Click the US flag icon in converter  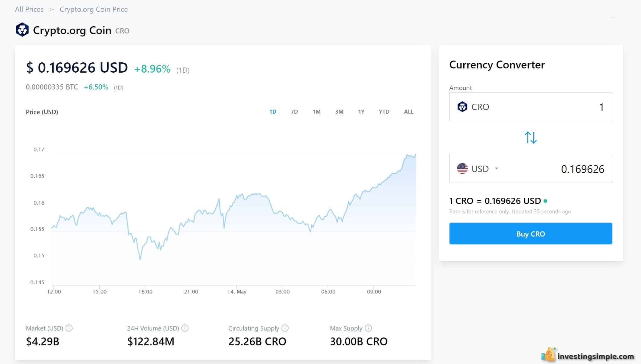click(x=462, y=168)
